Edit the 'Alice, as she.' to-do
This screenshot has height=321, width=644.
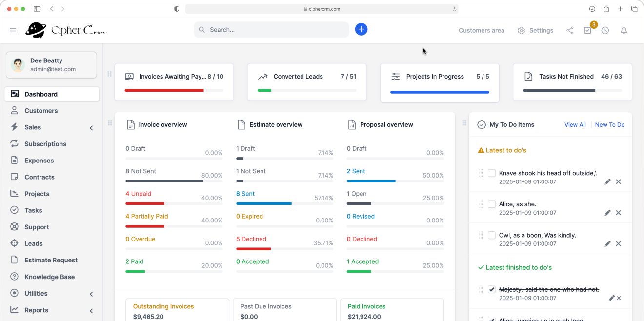[x=607, y=213]
